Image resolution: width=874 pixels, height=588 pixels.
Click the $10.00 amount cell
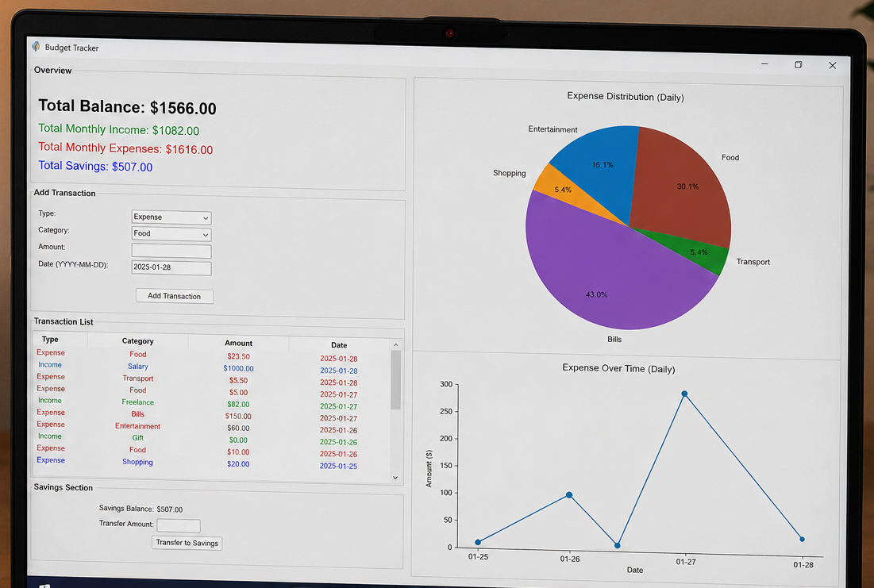click(239, 452)
